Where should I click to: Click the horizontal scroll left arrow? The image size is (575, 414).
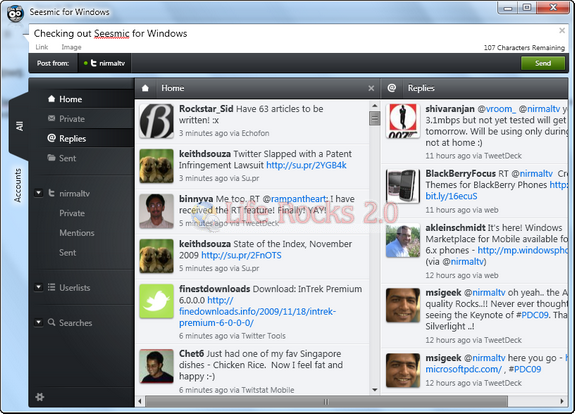click(140, 401)
